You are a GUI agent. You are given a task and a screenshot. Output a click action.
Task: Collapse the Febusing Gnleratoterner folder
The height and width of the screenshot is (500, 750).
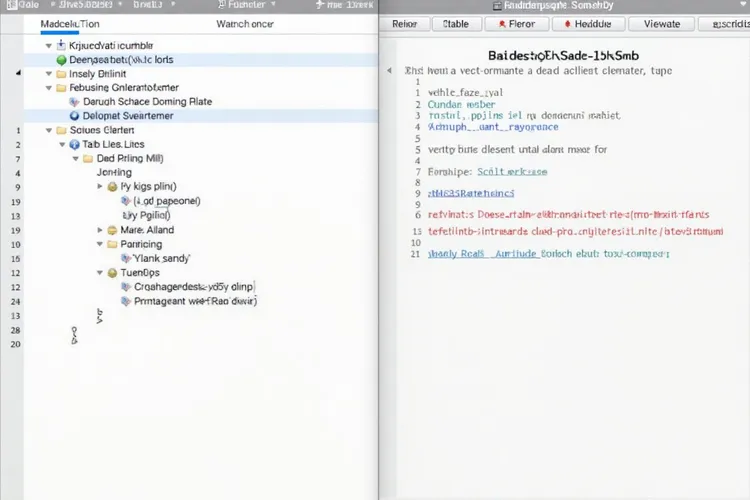pyautogui.click(x=47, y=88)
